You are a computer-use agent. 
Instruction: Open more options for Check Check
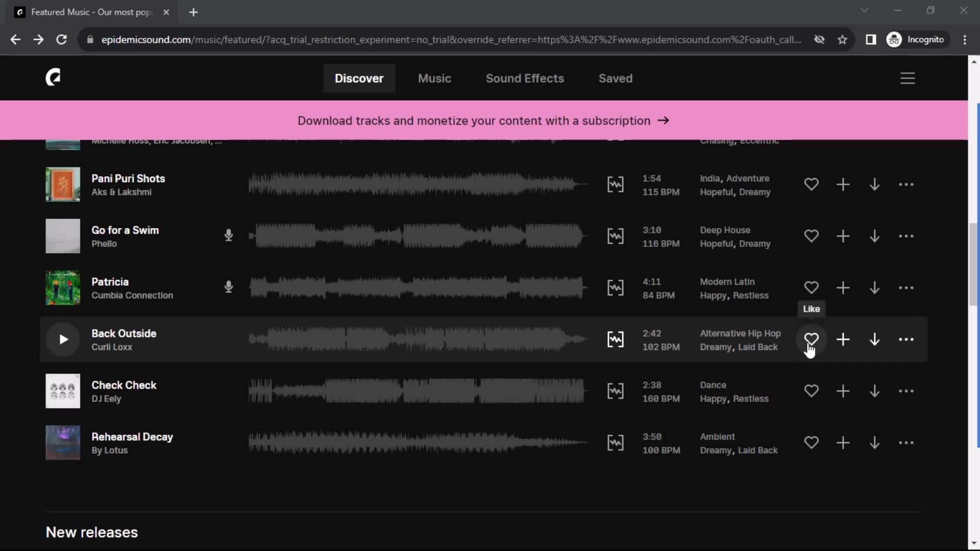906,391
